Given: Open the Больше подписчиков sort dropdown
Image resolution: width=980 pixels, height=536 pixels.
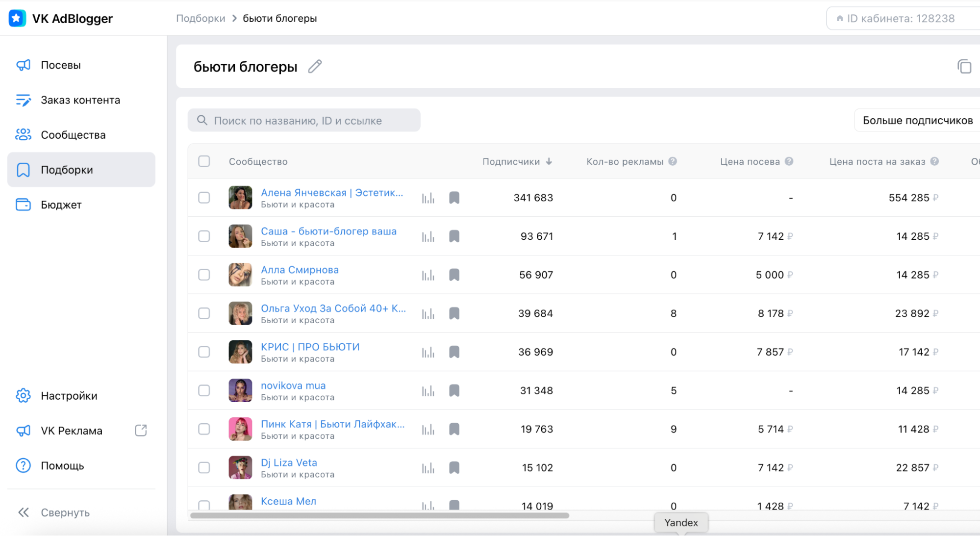Looking at the screenshot, I should coord(917,121).
